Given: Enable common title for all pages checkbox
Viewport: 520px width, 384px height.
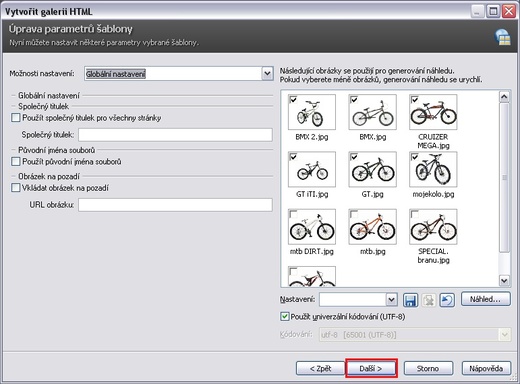Looking at the screenshot, I should 16,118.
